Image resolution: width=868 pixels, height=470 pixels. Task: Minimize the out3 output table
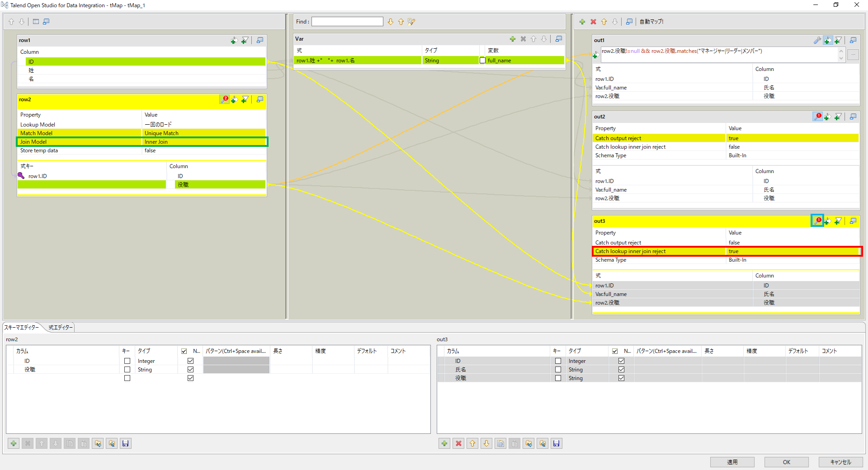[853, 221]
